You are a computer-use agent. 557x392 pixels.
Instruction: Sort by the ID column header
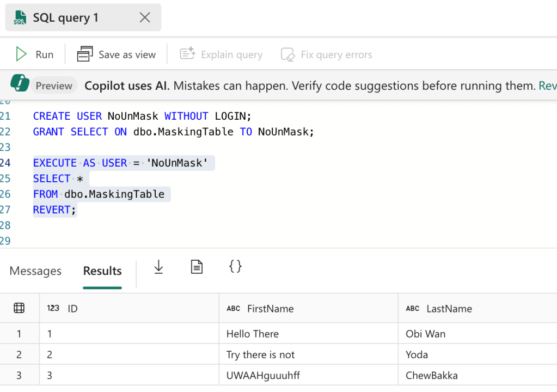[72, 309]
